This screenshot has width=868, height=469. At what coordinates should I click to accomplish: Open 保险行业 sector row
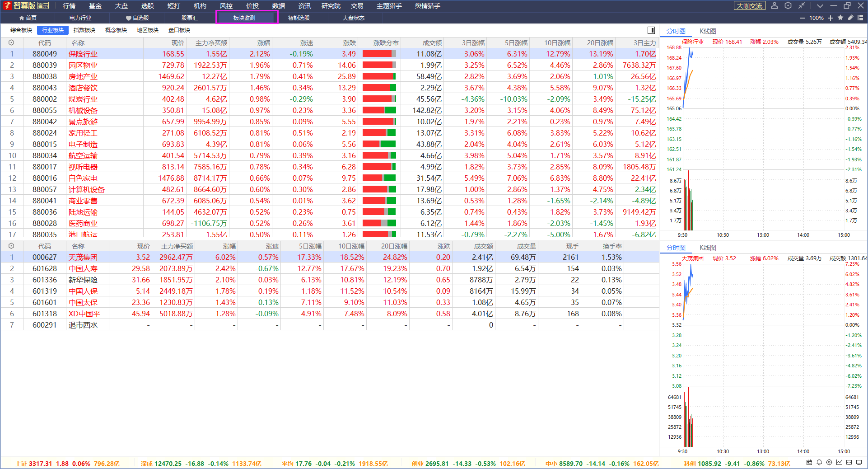click(x=330, y=54)
